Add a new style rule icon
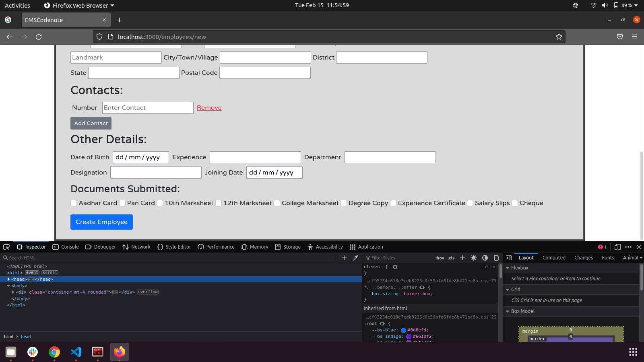Image resolution: width=644 pixels, height=362 pixels. pyautogui.click(x=462, y=258)
